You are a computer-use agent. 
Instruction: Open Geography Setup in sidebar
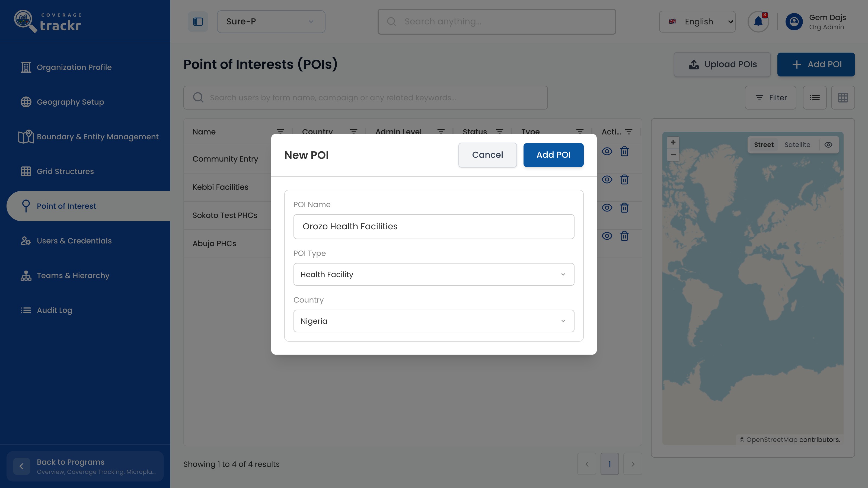pyautogui.click(x=70, y=102)
